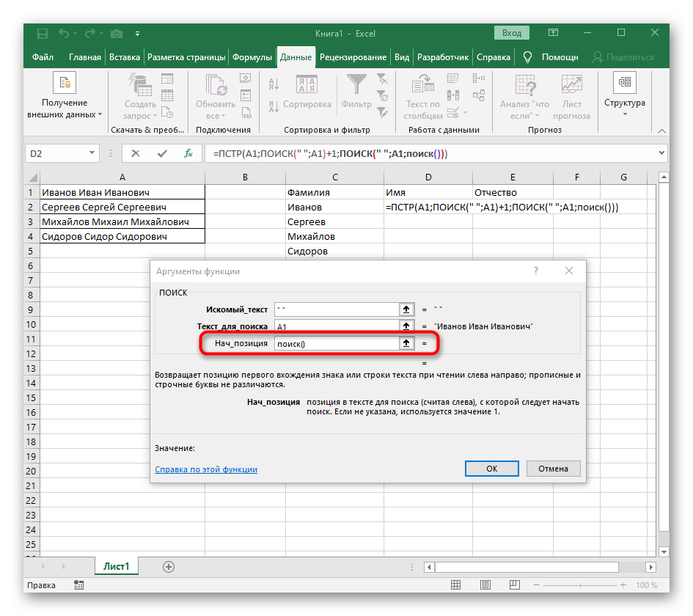Switch to the Вставка ribbon tab
Image resolution: width=693 pixels, height=616 pixels.
click(125, 57)
